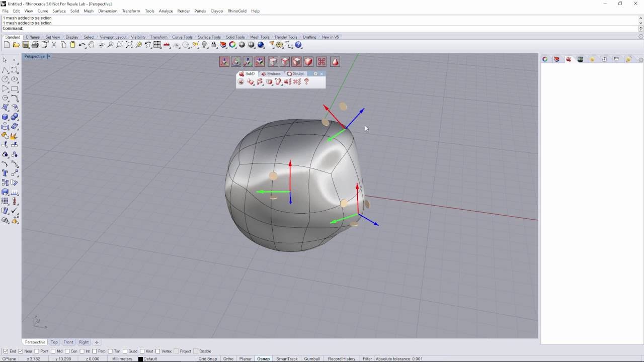Close the floating SubD panel
Image resolution: width=644 pixels, height=362 pixels.
pyautogui.click(x=321, y=74)
